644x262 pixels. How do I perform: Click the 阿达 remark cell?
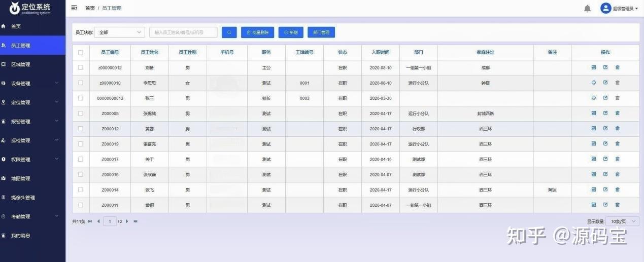tap(552, 190)
